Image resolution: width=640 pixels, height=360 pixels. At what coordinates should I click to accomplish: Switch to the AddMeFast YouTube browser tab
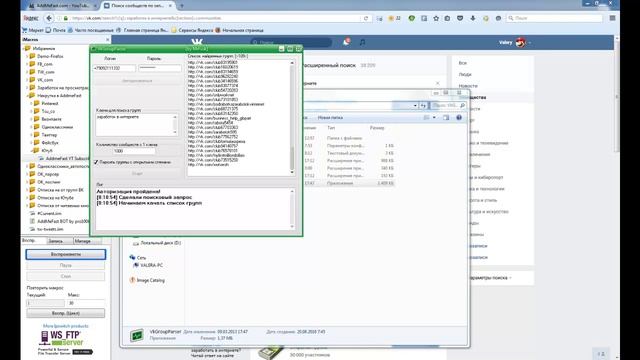point(62,6)
